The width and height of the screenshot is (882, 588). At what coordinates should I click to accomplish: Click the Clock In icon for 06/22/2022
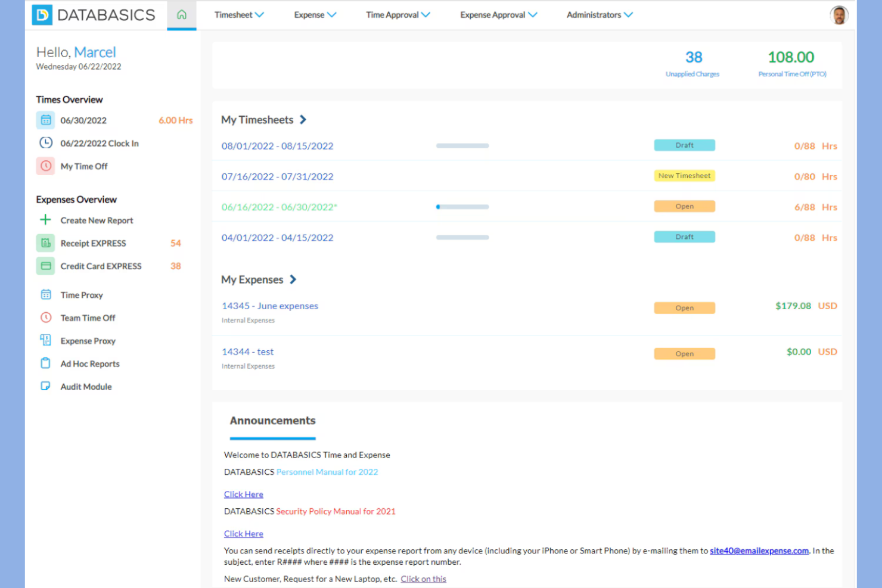click(45, 143)
